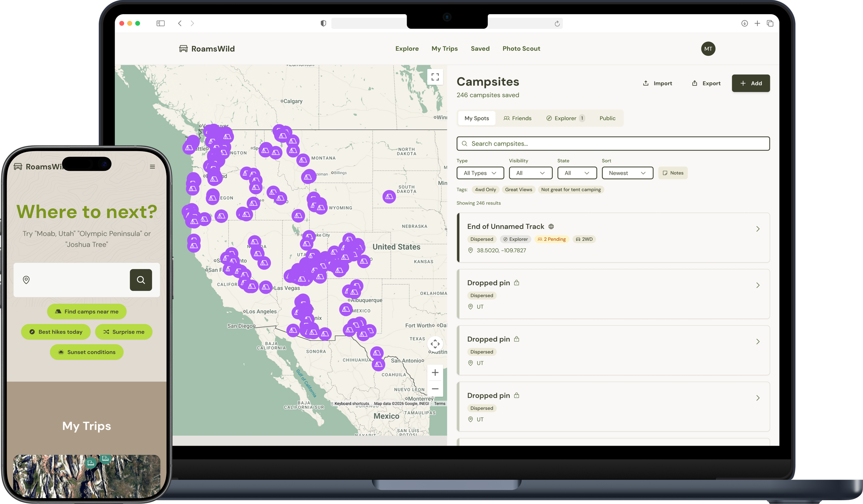Click the Search campsites input field
863x504 pixels.
pyautogui.click(x=613, y=144)
